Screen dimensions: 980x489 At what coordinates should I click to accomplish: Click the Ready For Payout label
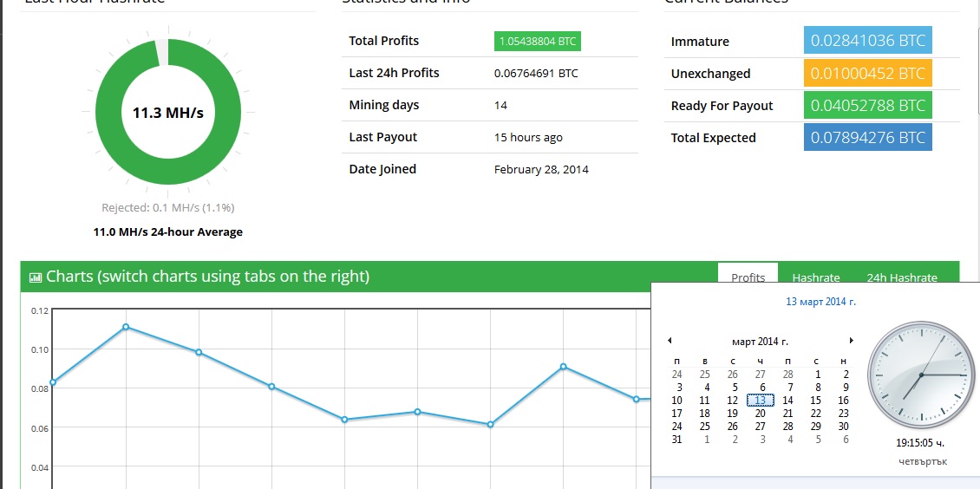click(x=722, y=106)
